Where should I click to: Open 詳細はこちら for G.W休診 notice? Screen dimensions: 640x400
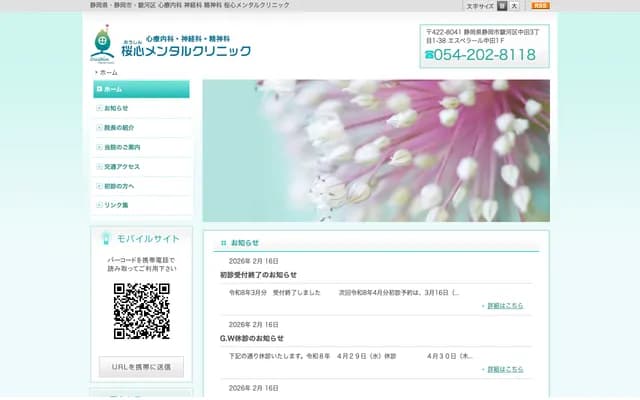click(504, 369)
